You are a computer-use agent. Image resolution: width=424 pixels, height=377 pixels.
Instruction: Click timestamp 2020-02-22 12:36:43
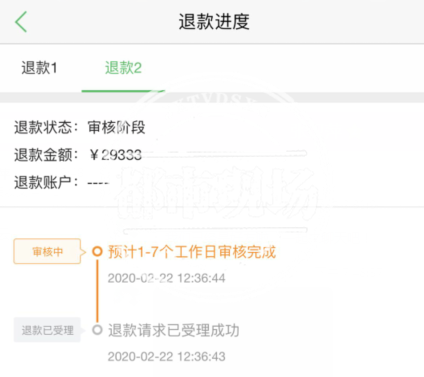pos(166,357)
